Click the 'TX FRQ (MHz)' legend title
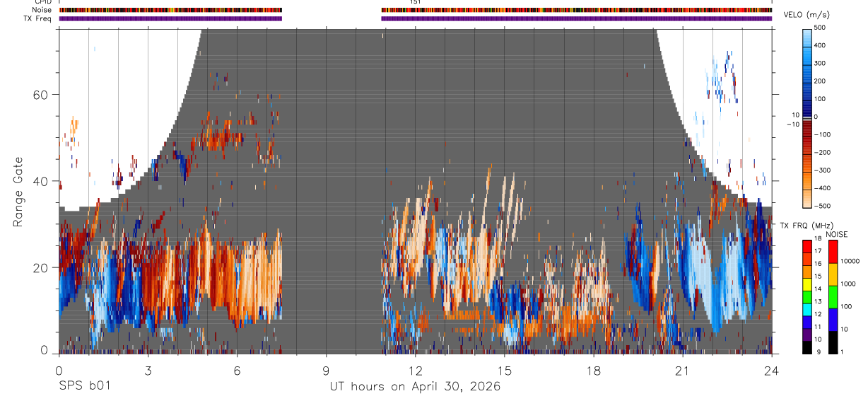 [x=806, y=226]
